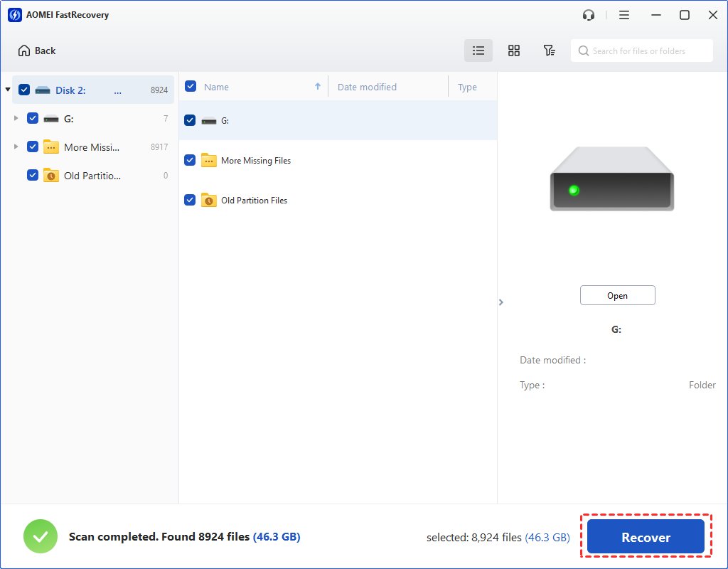Viewport: 728px width, 569px height.
Task: Open the hamburger menu
Action: tap(623, 14)
